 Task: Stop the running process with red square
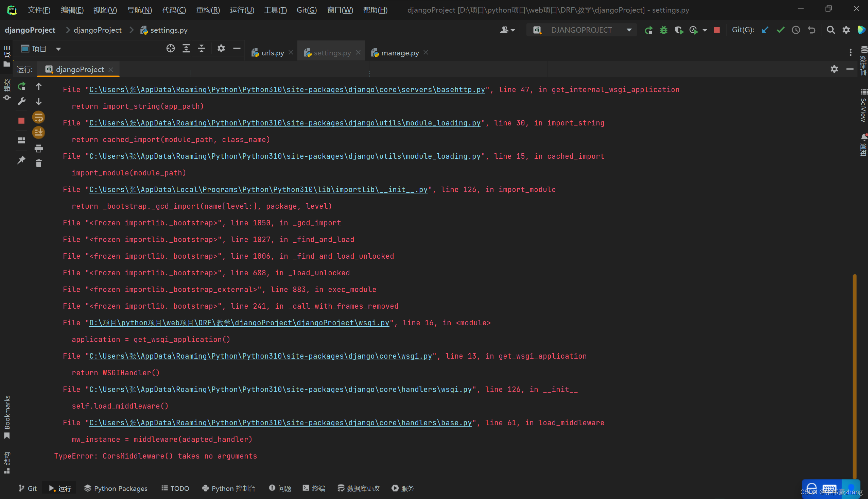21,121
